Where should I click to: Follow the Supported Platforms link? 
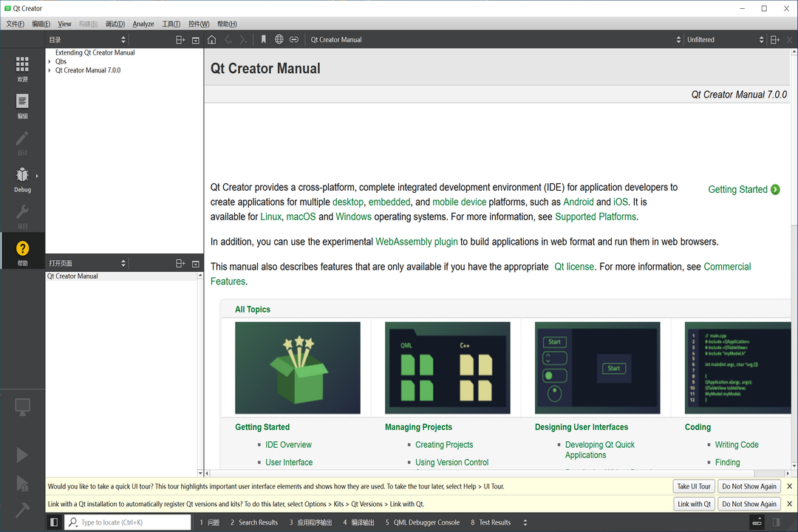click(x=596, y=216)
